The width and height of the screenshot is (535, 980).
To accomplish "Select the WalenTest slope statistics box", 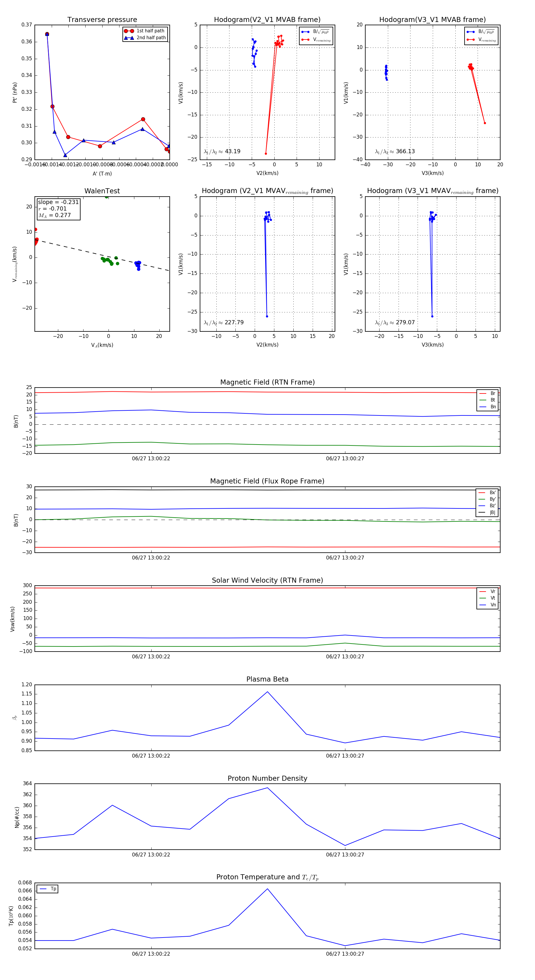I will (x=58, y=208).
